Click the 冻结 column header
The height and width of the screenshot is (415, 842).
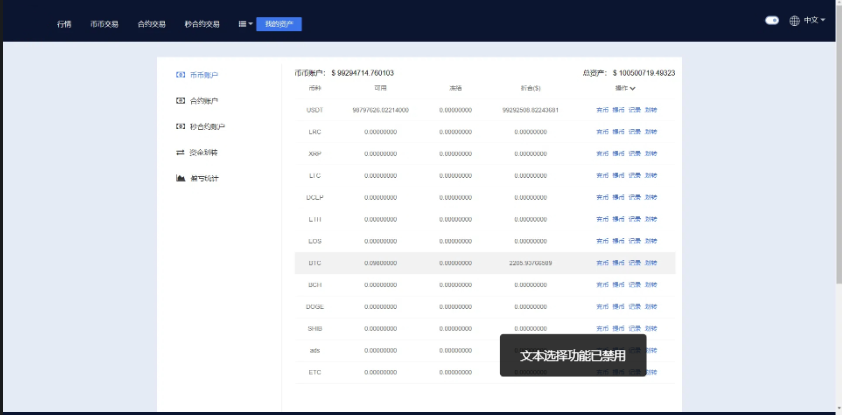point(455,88)
